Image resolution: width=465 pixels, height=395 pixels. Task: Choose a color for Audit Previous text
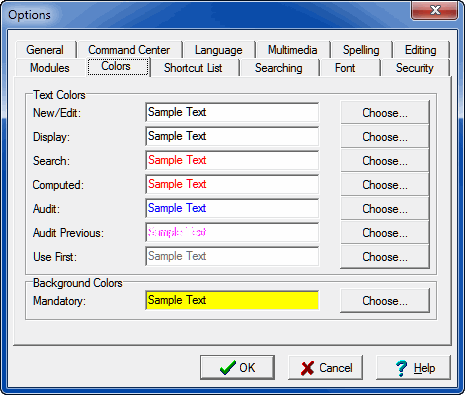(x=385, y=233)
